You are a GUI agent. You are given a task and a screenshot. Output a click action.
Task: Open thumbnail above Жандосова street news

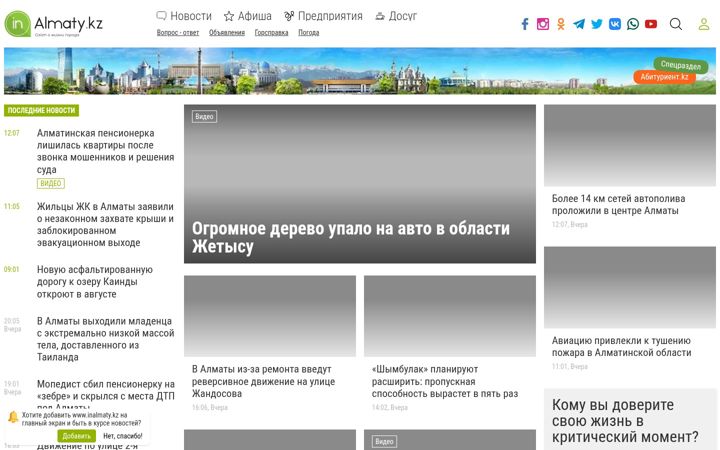[x=270, y=316]
